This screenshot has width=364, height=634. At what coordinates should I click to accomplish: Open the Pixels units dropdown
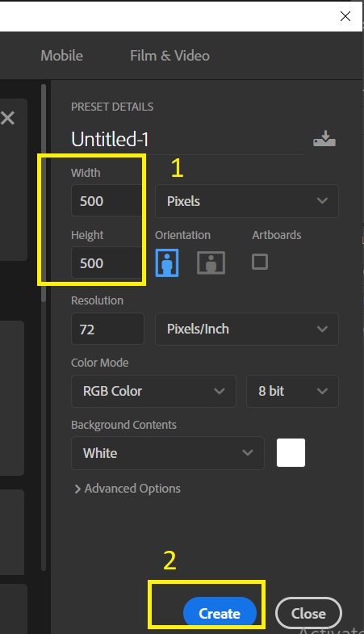(x=247, y=201)
